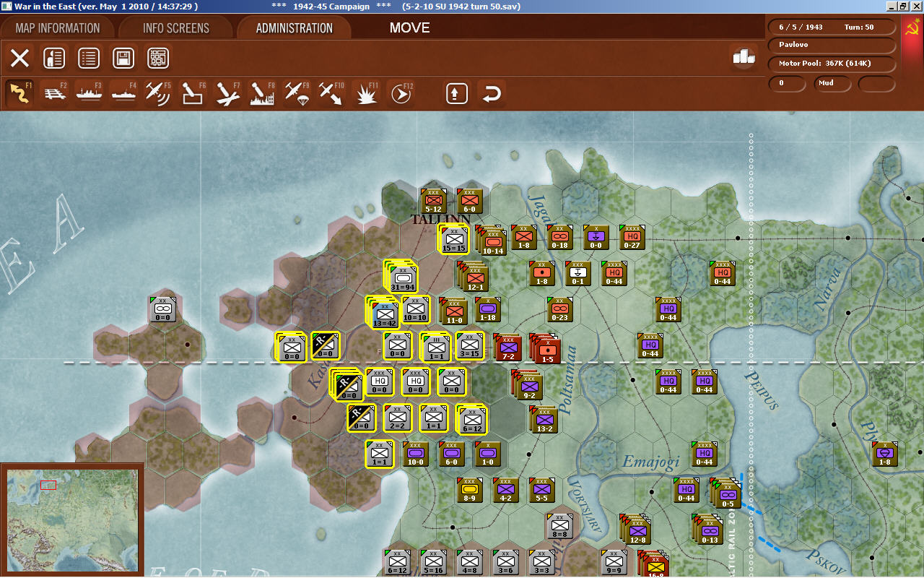Image resolution: width=924 pixels, height=578 pixels.
Task: Select the 10=10 unit counter
Action: [x=415, y=309]
